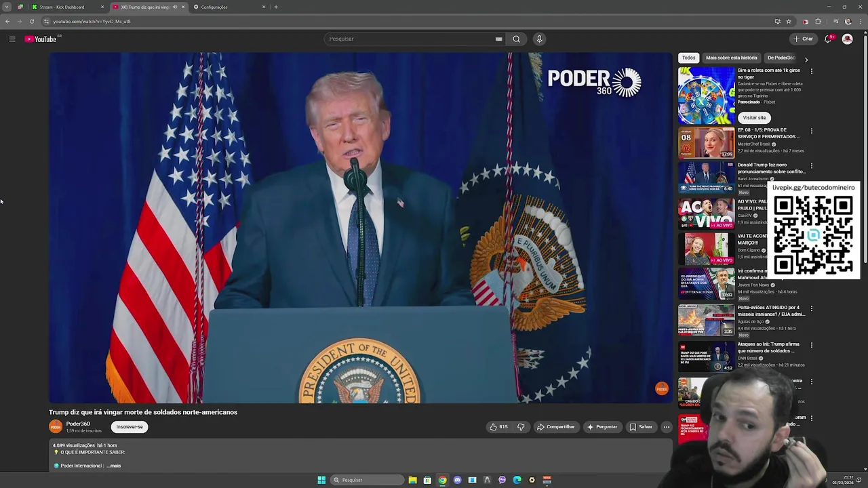
Task: Open File Explorer from the taskbar
Action: point(412,480)
